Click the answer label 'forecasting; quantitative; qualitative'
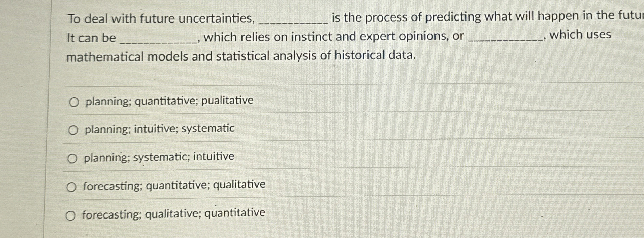 (x=174, y=185)
